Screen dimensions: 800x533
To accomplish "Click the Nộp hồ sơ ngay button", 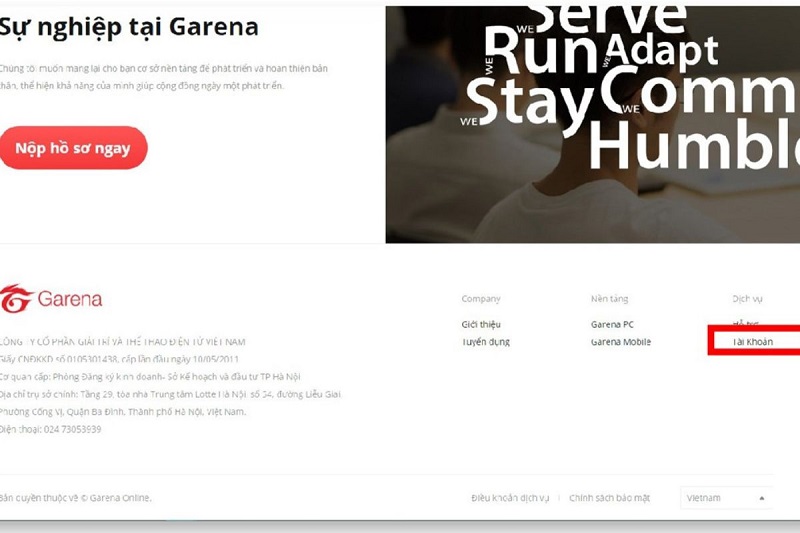I will pyautogui.click(x=73, y=148).
